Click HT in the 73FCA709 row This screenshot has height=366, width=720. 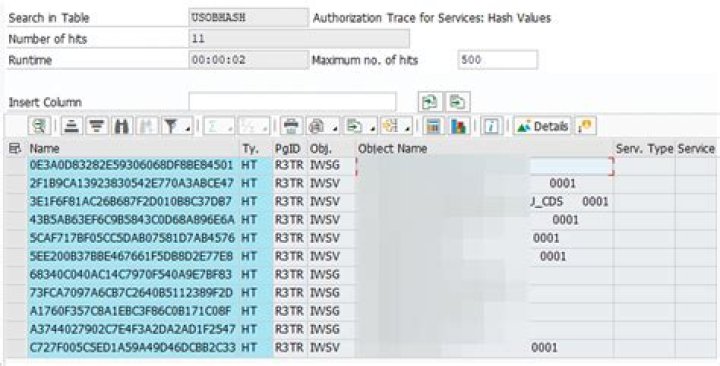[x=249, y=293]
